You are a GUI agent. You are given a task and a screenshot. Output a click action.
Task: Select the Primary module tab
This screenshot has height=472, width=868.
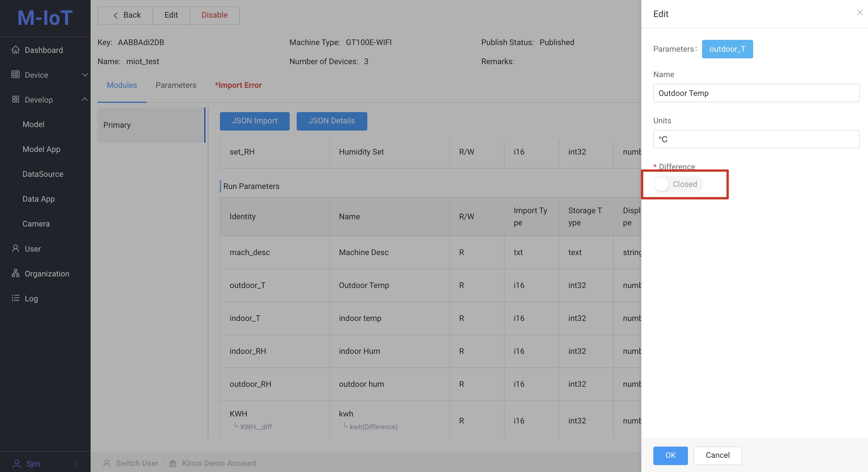151,125
